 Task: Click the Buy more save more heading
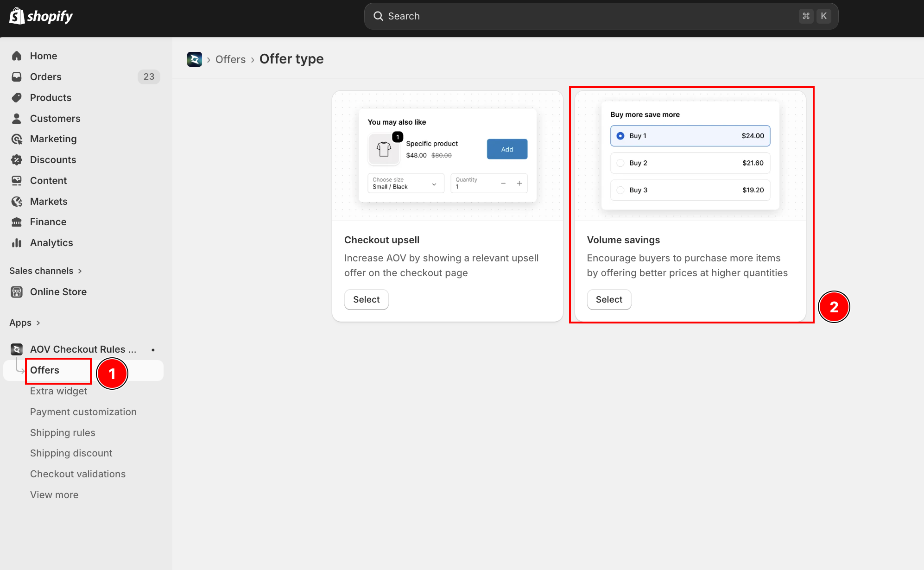pyautogui.click(x=645, y=115)
